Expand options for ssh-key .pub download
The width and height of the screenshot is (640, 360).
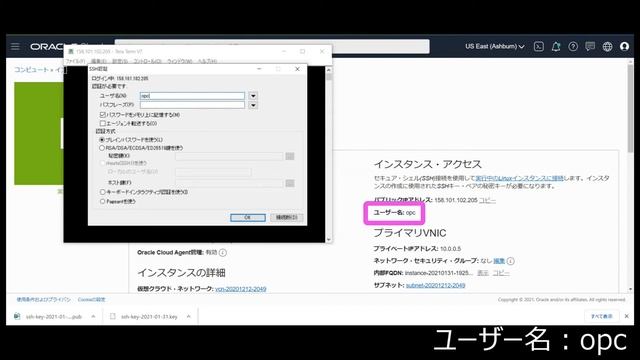pyautogui.click(x=93, y=316)
